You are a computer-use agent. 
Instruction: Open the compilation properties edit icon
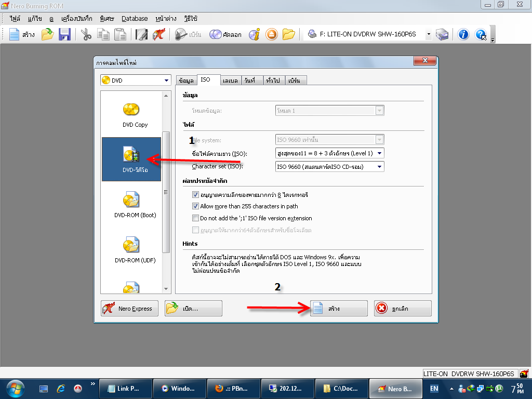(141, 34)
